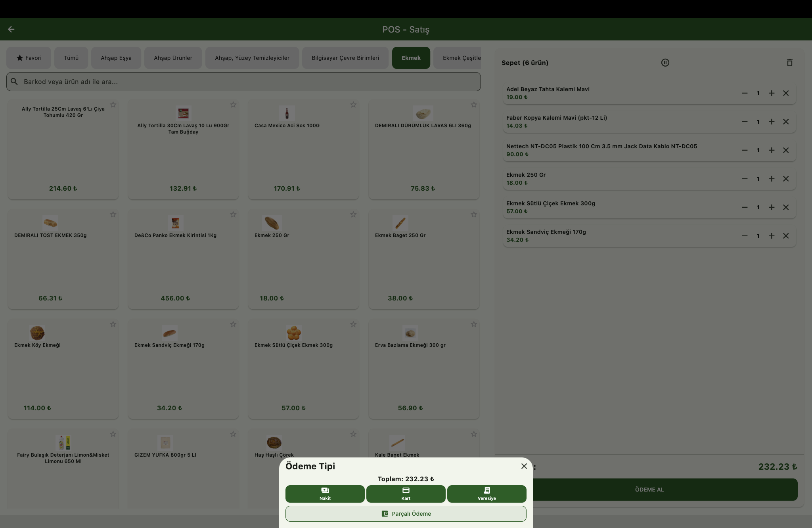Favorite the Casa Mexico Aci Sos product

(353, 105)
